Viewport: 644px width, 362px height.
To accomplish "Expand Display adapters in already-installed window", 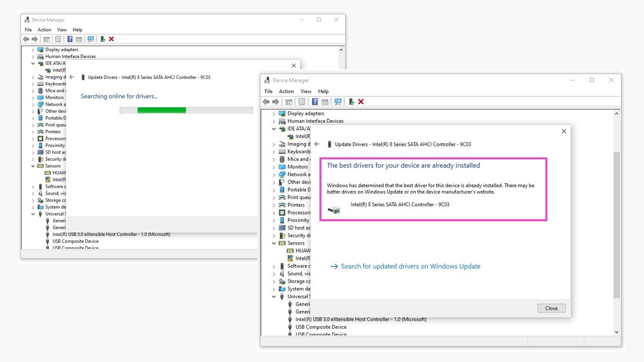I will click(x=274, y=114).
